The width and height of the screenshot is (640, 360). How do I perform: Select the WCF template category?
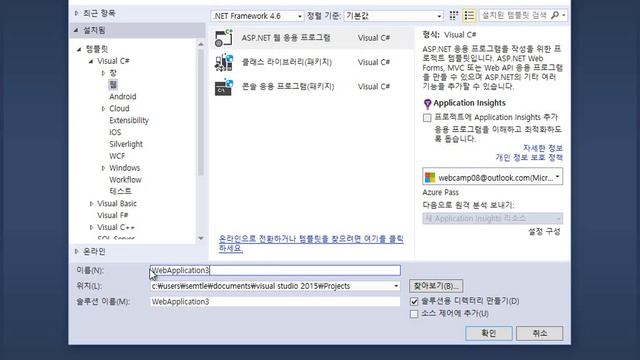click(x=117, y=156)
